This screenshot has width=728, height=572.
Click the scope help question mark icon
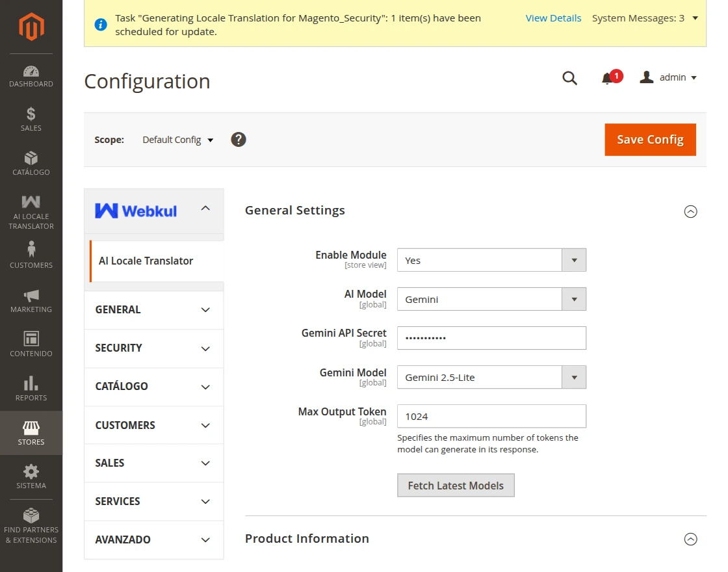coord(239,140)
